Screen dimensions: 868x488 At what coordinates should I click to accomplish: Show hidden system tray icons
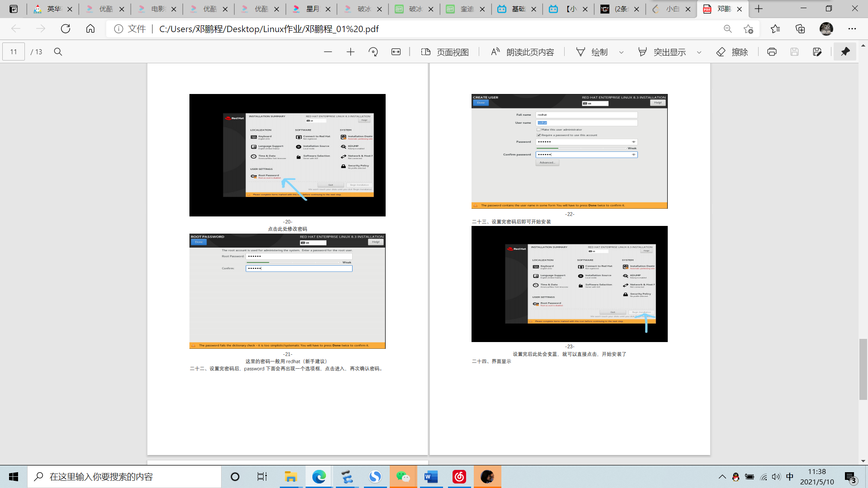point(722,477)
